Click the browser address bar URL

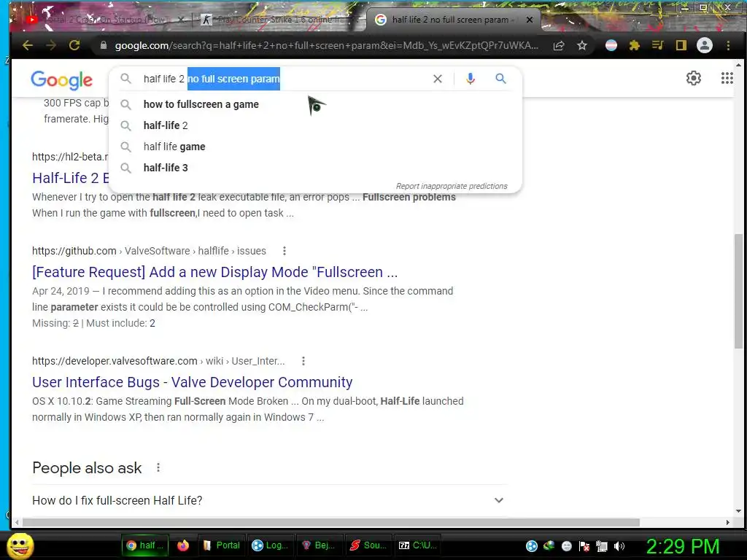coord(326,46)
